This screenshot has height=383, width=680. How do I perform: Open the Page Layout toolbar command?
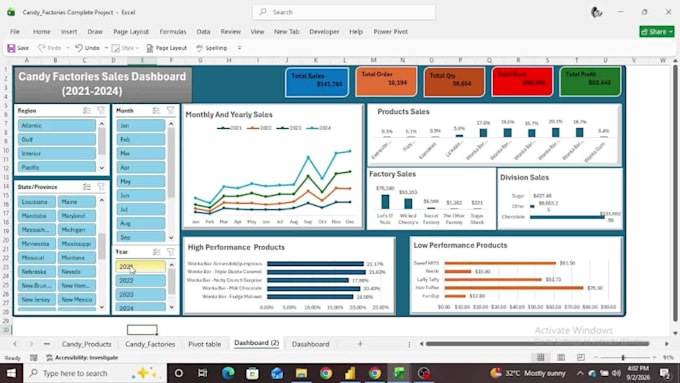point(166,48)
